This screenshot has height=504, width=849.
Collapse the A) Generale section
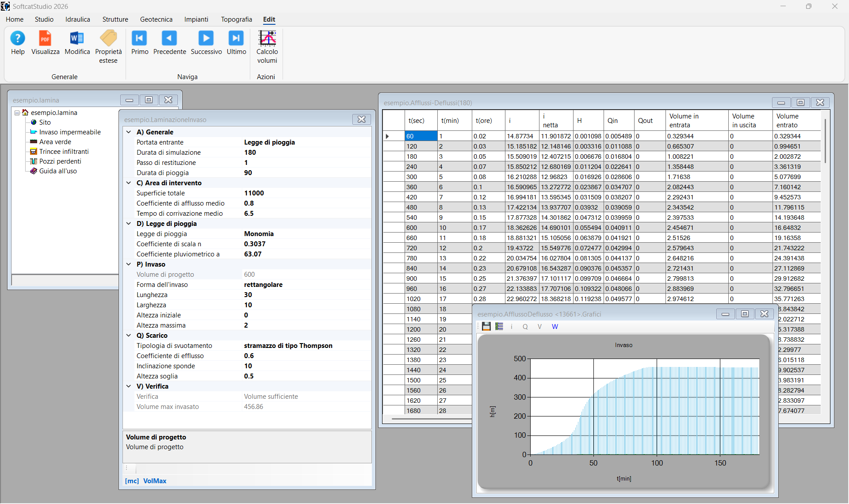click(129, 132)
